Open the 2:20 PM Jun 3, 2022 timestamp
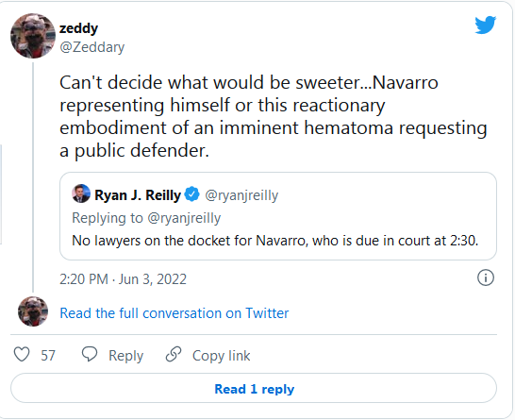 [x=123, y=279]
